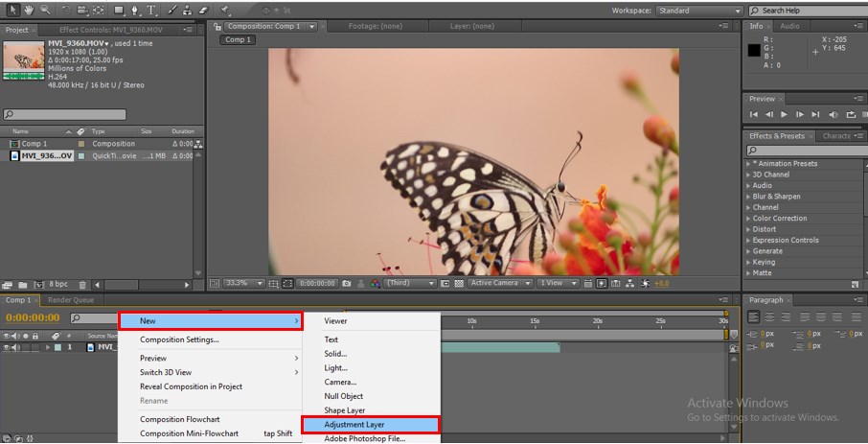The width and height of the screenshot is (868, 444).
Task: Toggle the composition viewer lock icon
Action: [x=218, y=27]
